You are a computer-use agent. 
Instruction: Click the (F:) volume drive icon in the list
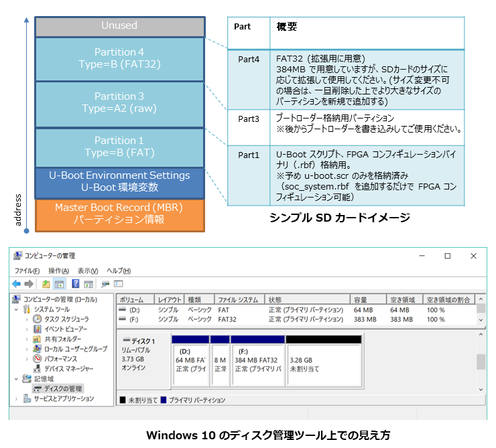pos(122,319)
